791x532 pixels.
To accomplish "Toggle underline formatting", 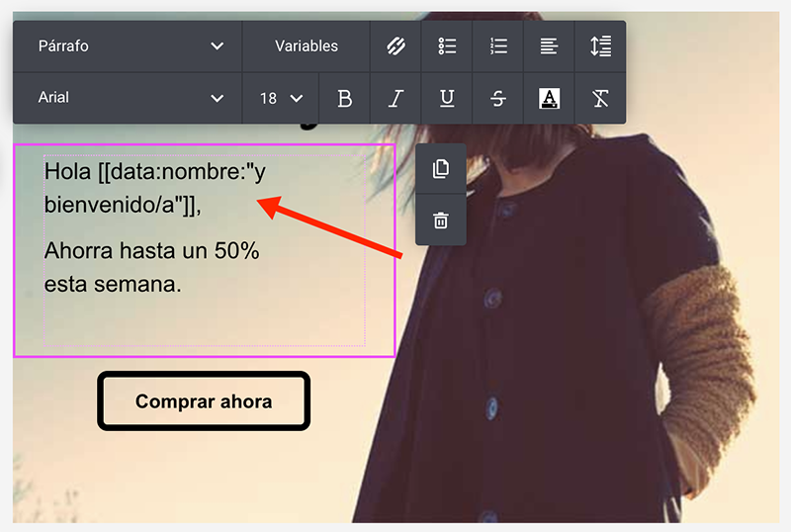I will pyautogui.click(x=447, y=98).
